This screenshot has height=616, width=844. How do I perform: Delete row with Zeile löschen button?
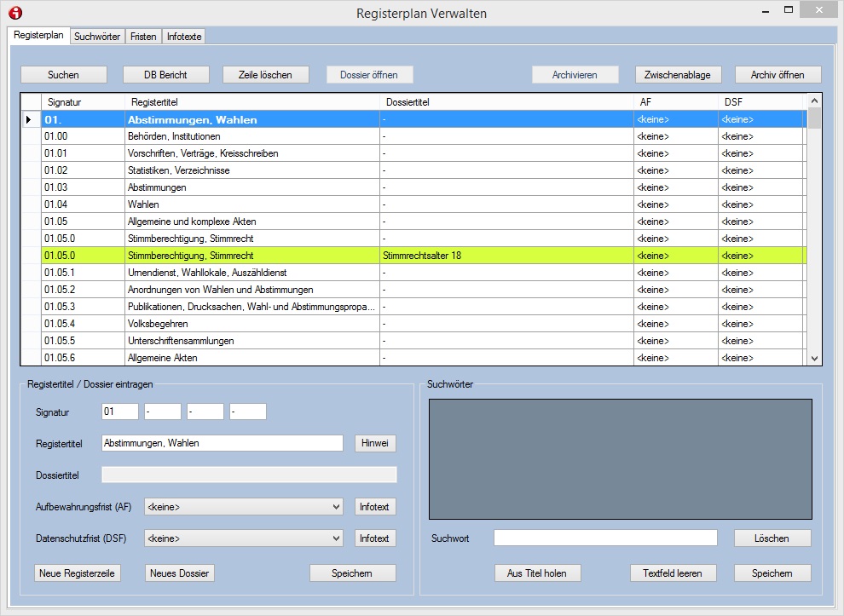(x=265, y=75)
